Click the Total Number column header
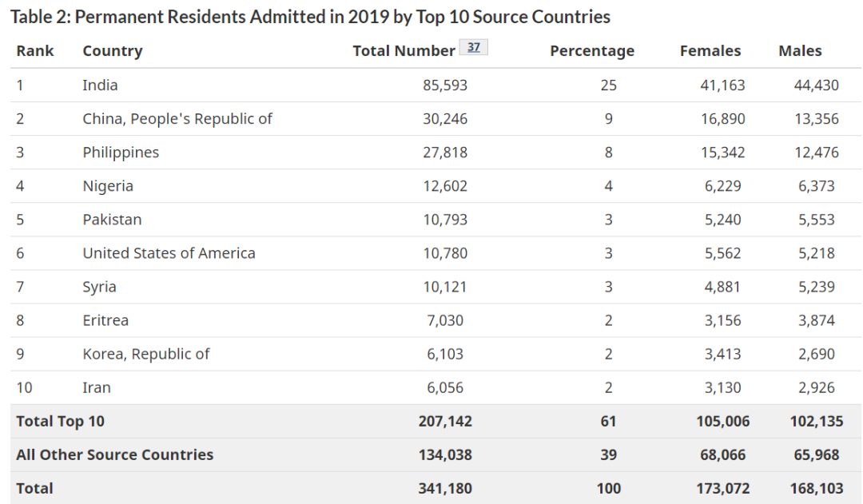The height and width of the screenshot is (504, 863). pyautogui.click(x=404, y=51)
